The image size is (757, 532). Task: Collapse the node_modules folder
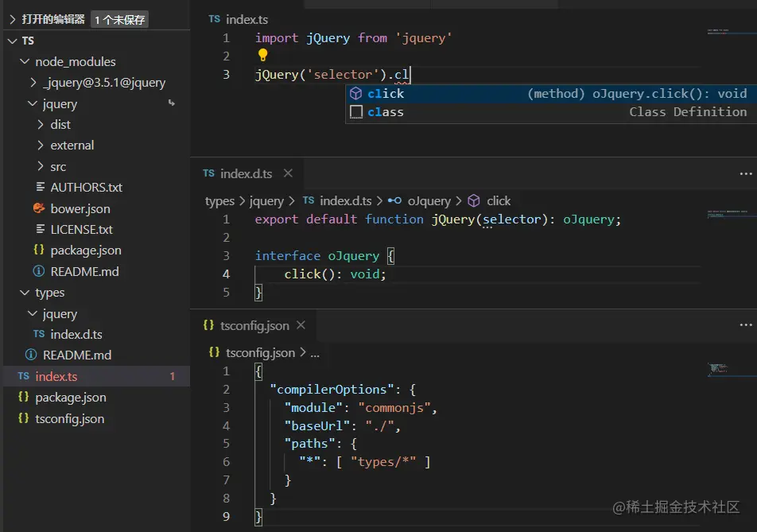click(24, 62)
